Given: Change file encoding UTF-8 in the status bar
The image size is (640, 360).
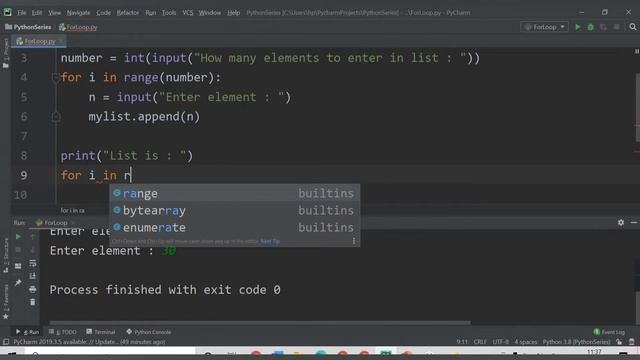Looking at the screenshot, I should pyautogui.click(x=500, y=342).
